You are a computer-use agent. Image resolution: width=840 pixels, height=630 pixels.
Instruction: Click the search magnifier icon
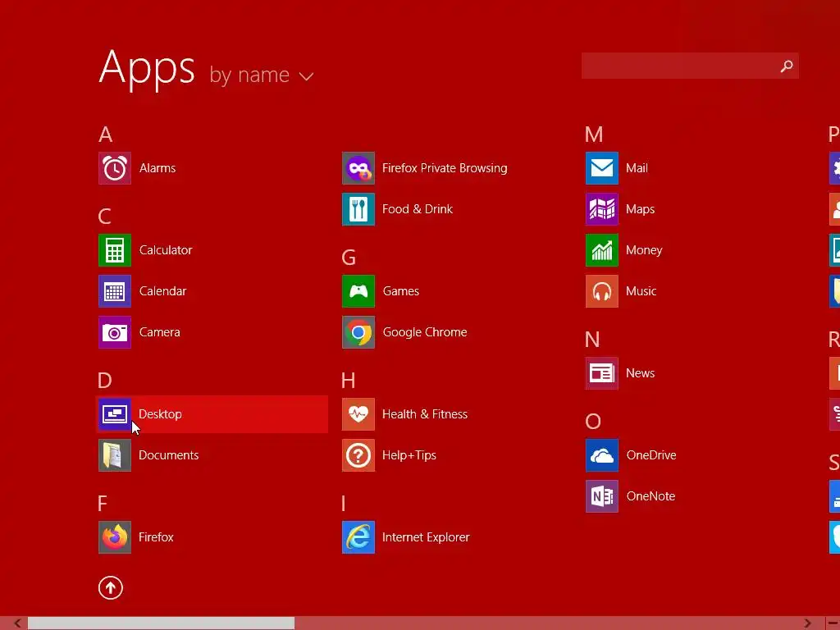[x=787, y=66]
